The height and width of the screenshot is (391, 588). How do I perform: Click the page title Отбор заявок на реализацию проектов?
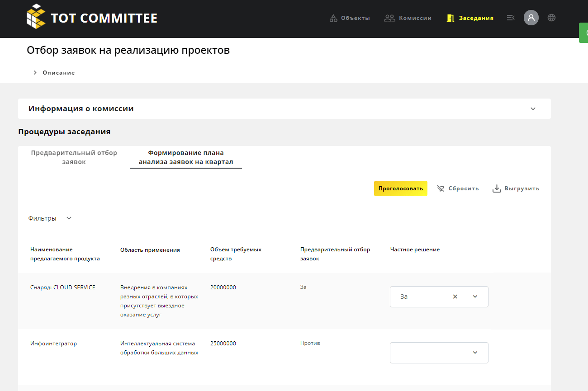tap(128, 50)
